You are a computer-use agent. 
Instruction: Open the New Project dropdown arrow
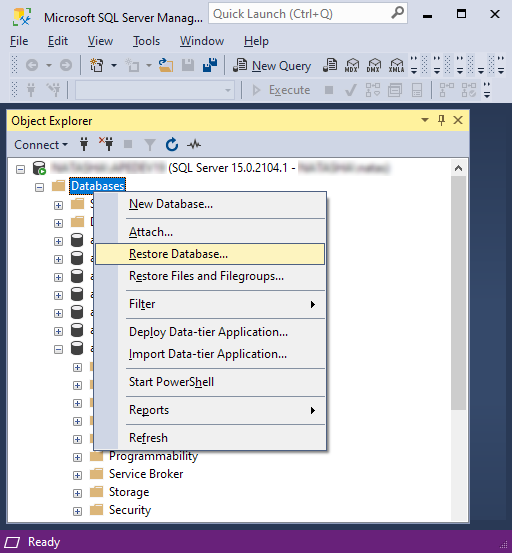click(114, 66)
